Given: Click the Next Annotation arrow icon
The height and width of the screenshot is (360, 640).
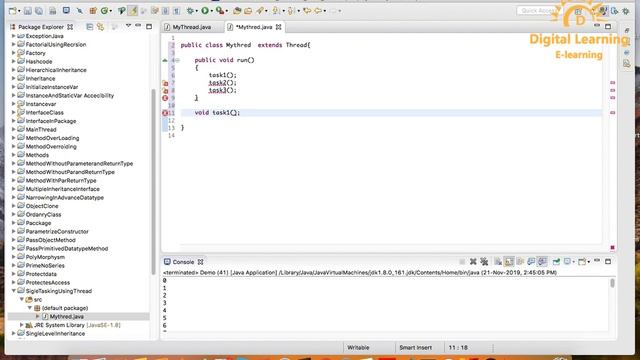Looking at the screenshot, I should (276, 11).
